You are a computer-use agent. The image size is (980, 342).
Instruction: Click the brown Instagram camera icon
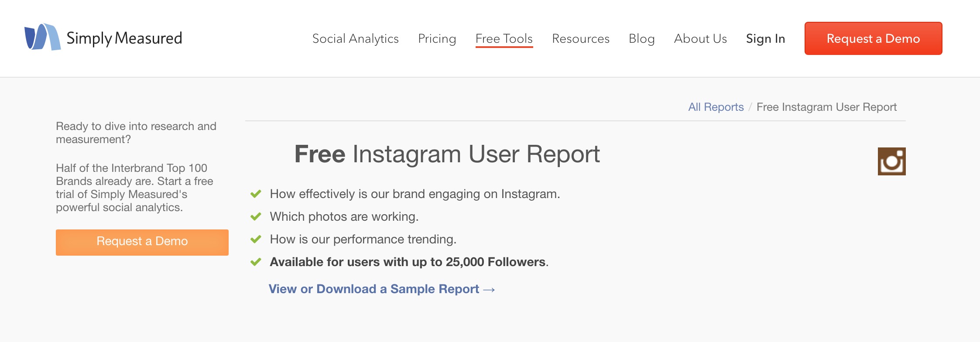[891, 161]
